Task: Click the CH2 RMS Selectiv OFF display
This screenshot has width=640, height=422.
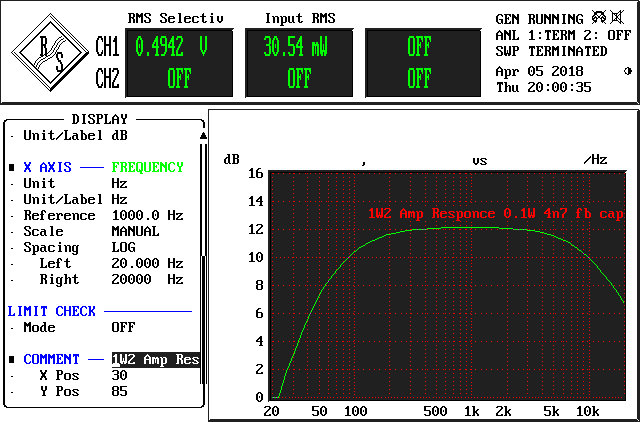Action: (x=179, y=78)
